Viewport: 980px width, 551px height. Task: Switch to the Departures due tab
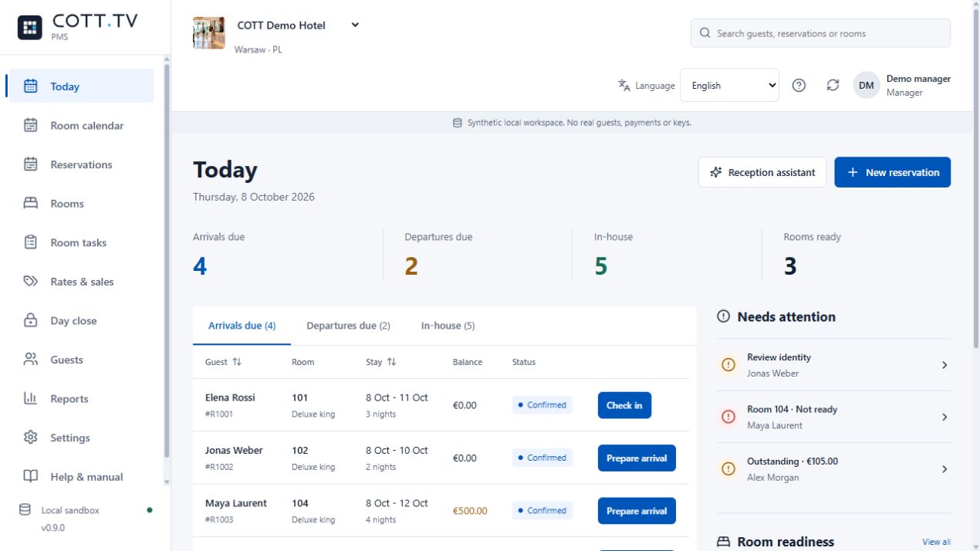coord(348,326)
